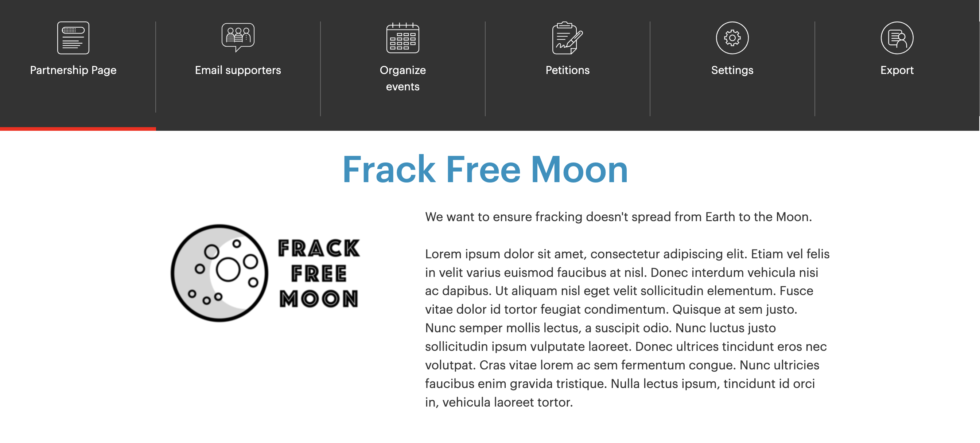This screenshot has width=980, height=443.
Task: Click the sentence about fracking spreading to Moon
Action: click(x=618, y=217)
